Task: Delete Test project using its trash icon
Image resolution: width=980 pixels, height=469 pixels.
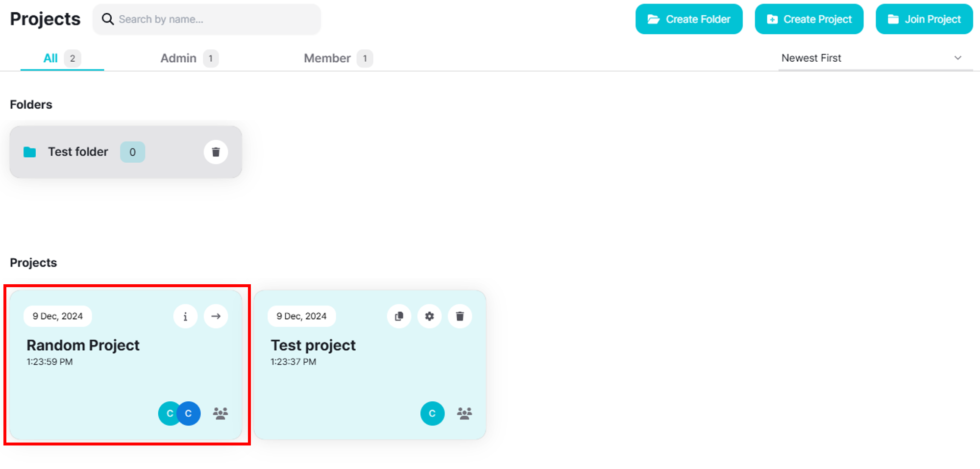Action: coord(460,316)
